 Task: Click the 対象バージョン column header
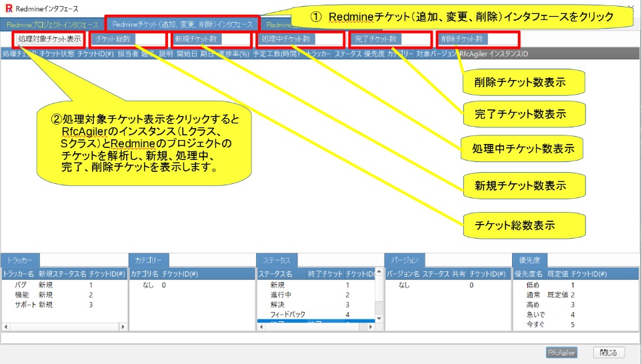(436, 53)
